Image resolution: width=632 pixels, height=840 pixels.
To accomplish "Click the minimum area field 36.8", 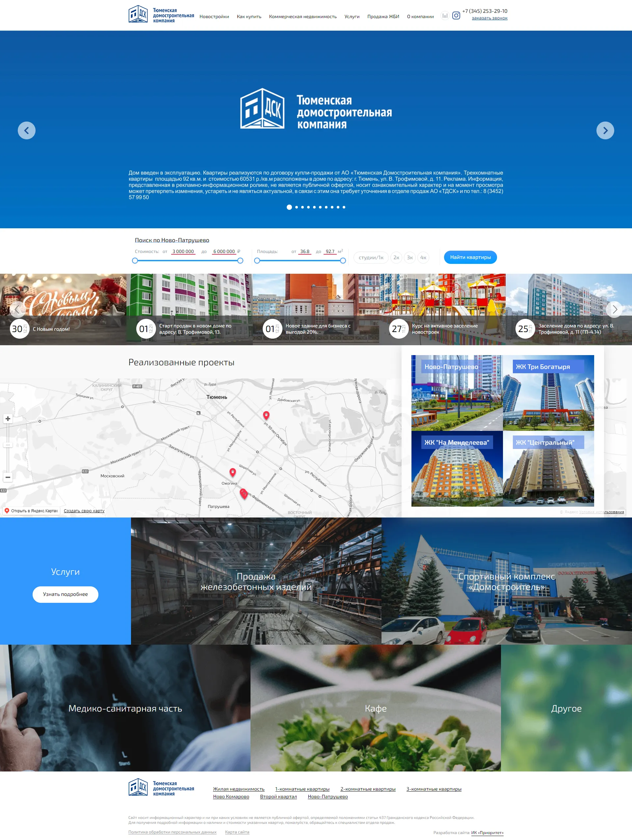I will pos(304,251).
